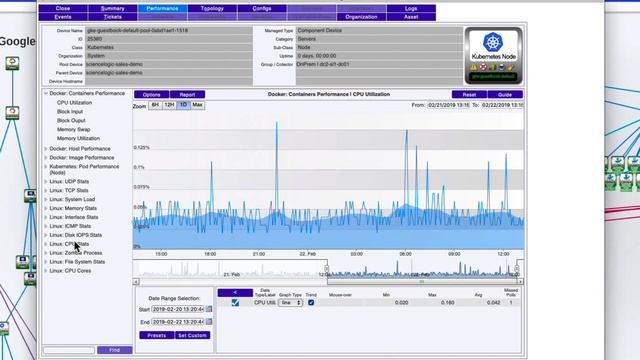Open the Close tab button
Image resolution: width=640 pixels, height=360 pixels.
pos(63,8)
